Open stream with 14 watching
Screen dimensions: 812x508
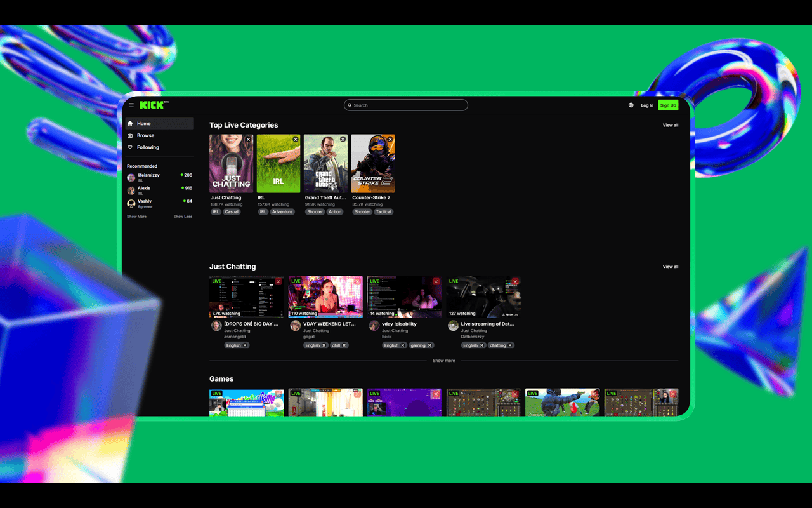pyautogui.click(x=405, y=297)
